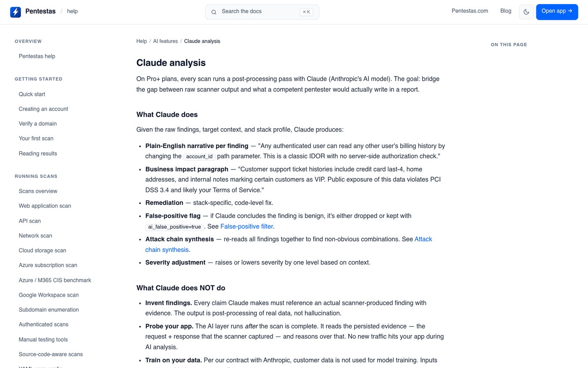This screenshot has height=368, width=588.
Task: Click the OVERVIEW sidebar section label
Action: click(28, 41)
